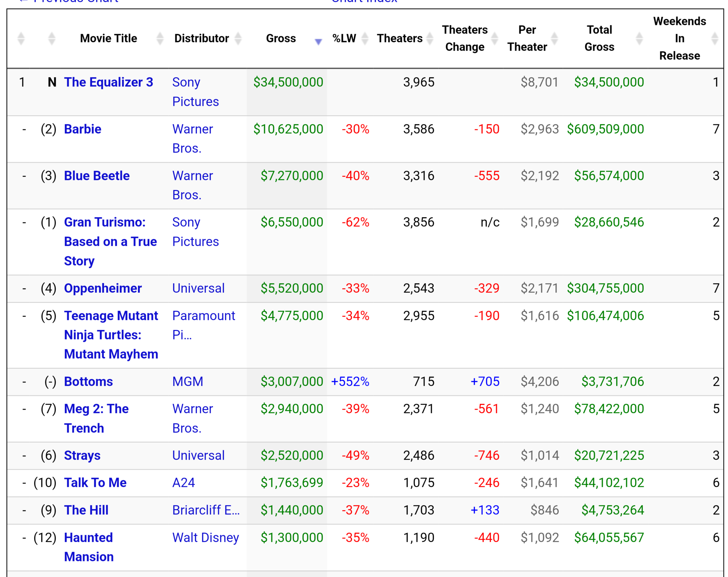
Task: Open Universal distributor link for Strays
Action: tap(198, 455)
